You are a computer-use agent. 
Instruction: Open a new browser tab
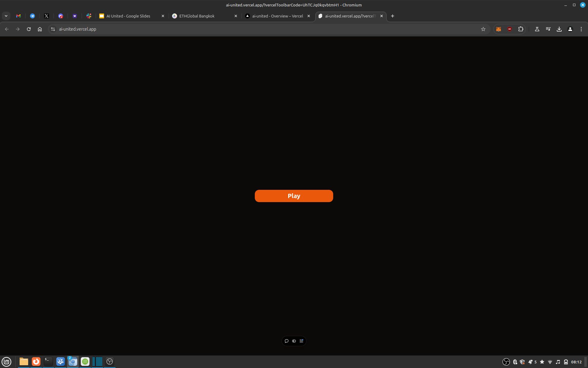(393, 16)
